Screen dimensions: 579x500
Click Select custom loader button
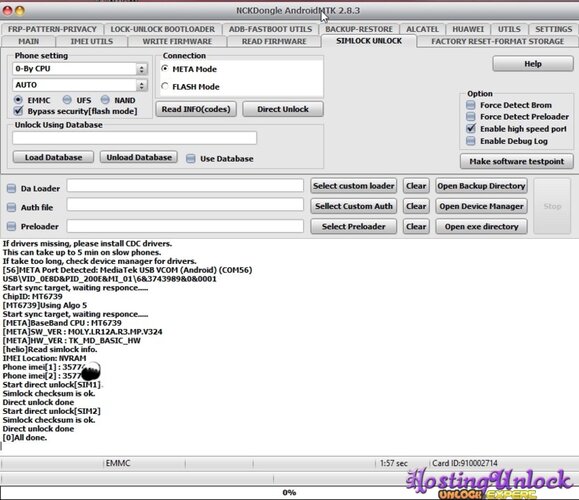click(x=354, y=186)
